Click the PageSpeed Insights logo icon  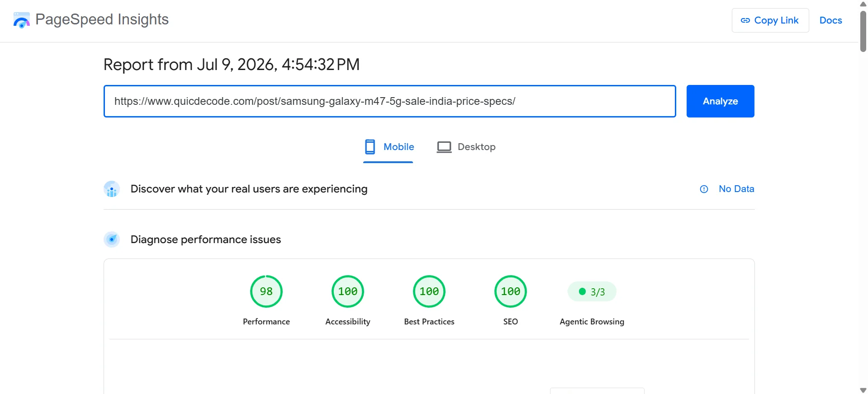pyautogui.click(x=22, y=20)
